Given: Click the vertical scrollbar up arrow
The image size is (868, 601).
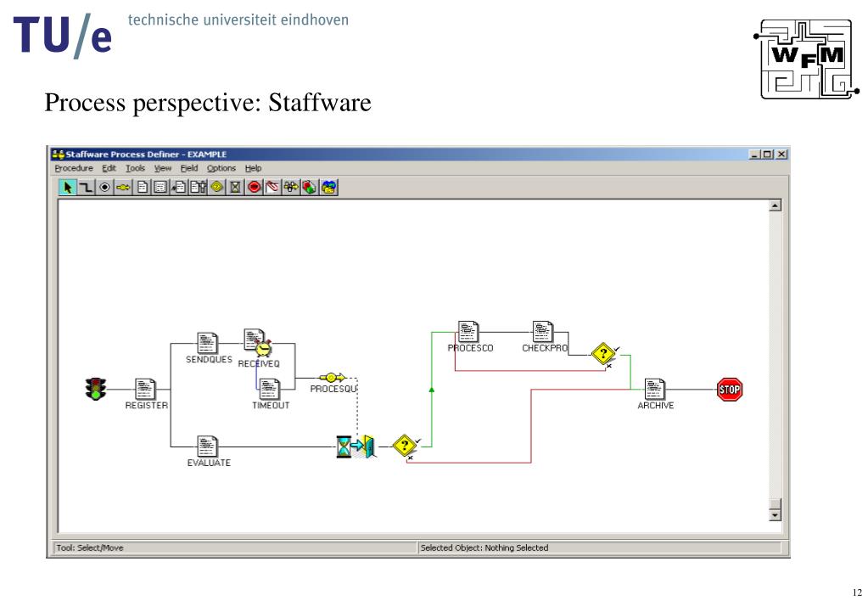Looking at the screenshot, I should 775,205.
